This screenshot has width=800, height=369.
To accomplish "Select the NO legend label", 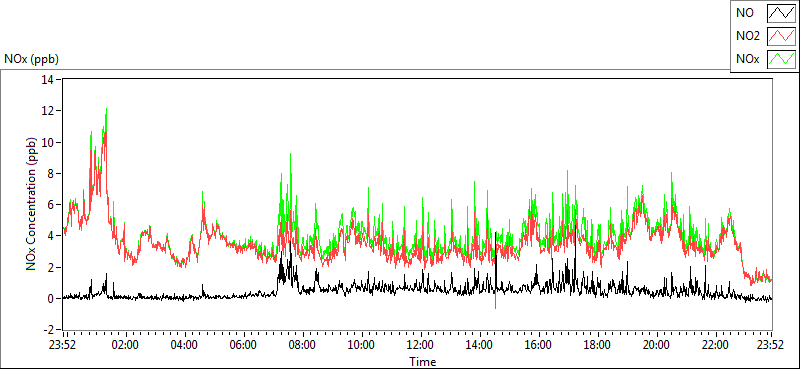I will [x=745, y=14].
